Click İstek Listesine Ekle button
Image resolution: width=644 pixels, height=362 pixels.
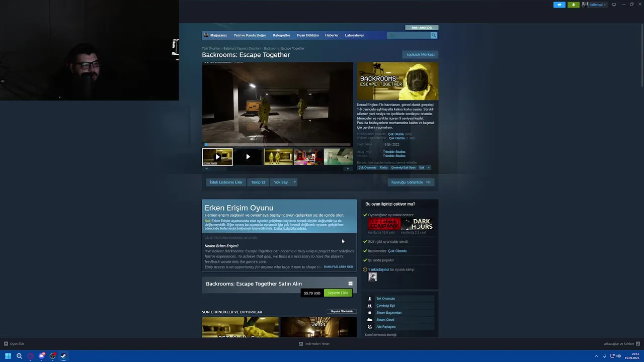tap(226, 182)
